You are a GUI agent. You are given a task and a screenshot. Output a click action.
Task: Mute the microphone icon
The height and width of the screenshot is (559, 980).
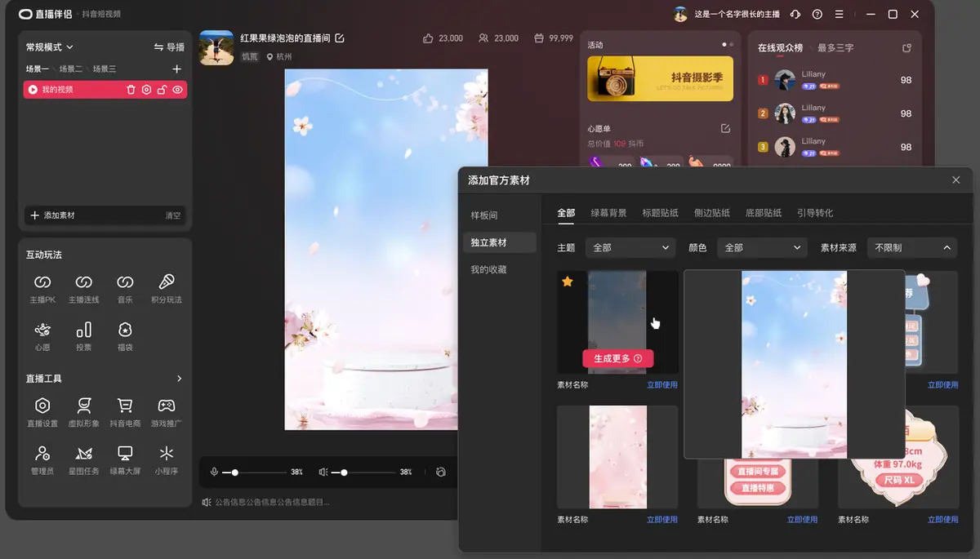click(214, 472)
